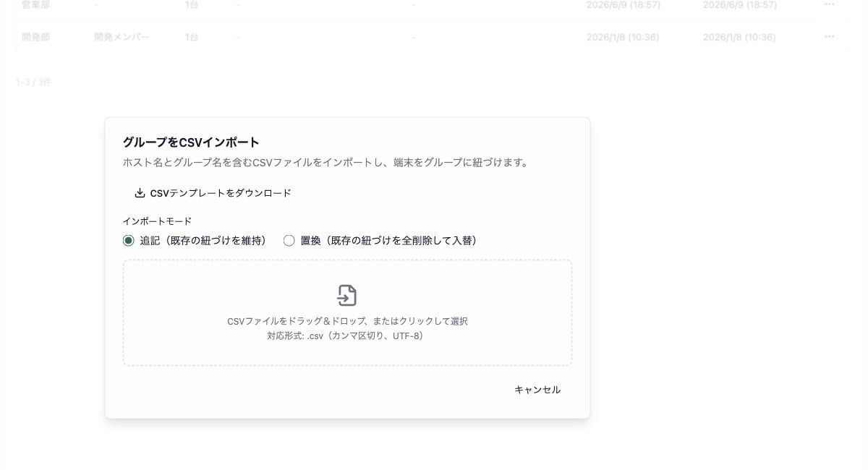
Task: Select the 置換 import mode radio button
Action: (289, 241)
